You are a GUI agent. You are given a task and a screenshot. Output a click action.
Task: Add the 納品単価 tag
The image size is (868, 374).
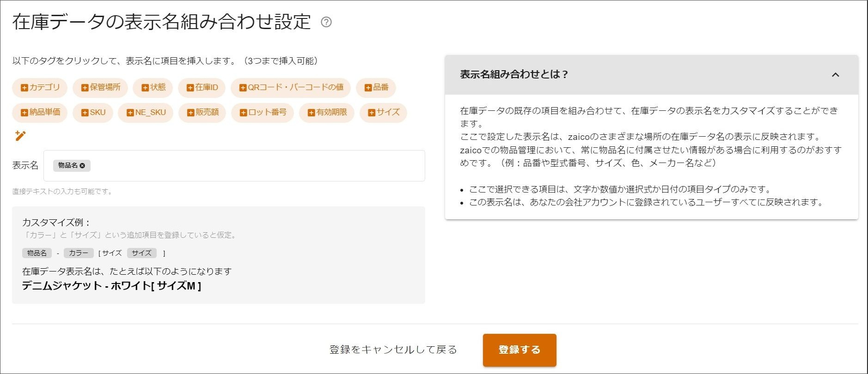[x=40, y=112]
